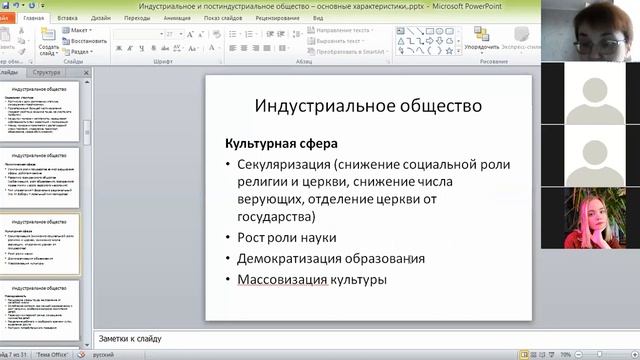This screenshot has width=640, height=360.
Task: Click the font color A button
Action: pyautogui.click(x=211, y=48)
